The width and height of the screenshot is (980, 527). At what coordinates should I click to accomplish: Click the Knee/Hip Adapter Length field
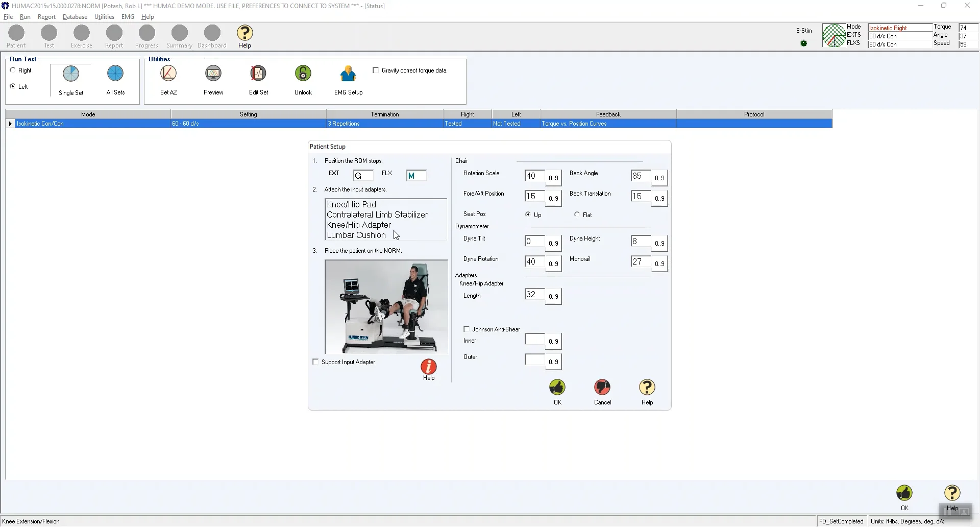(x=534, y=294)
